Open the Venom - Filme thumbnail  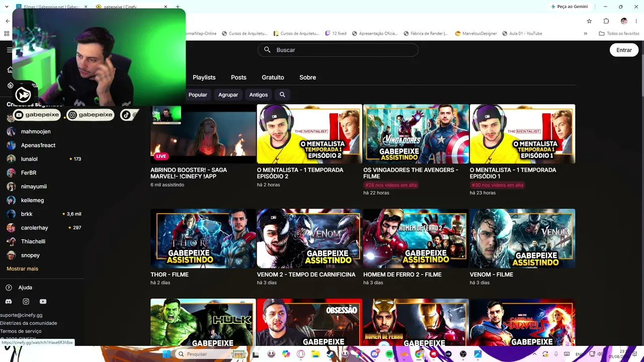[522, 238]
